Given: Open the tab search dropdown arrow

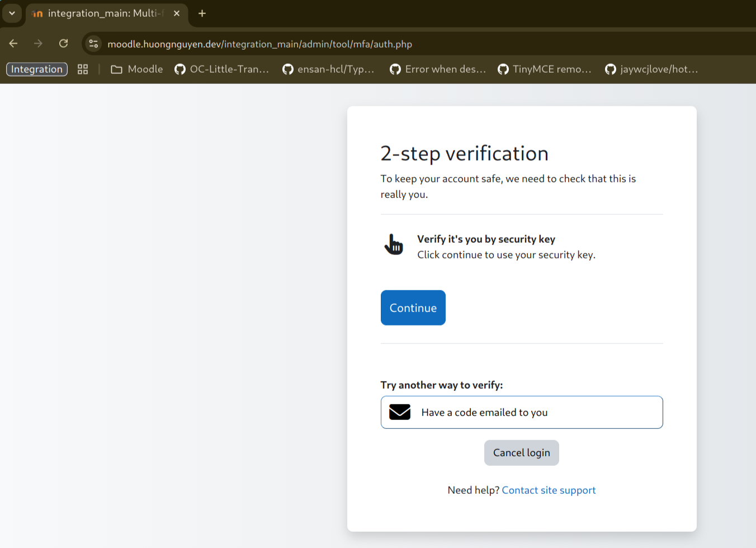Looking at the screenshot, I should (x=12, y=13).
